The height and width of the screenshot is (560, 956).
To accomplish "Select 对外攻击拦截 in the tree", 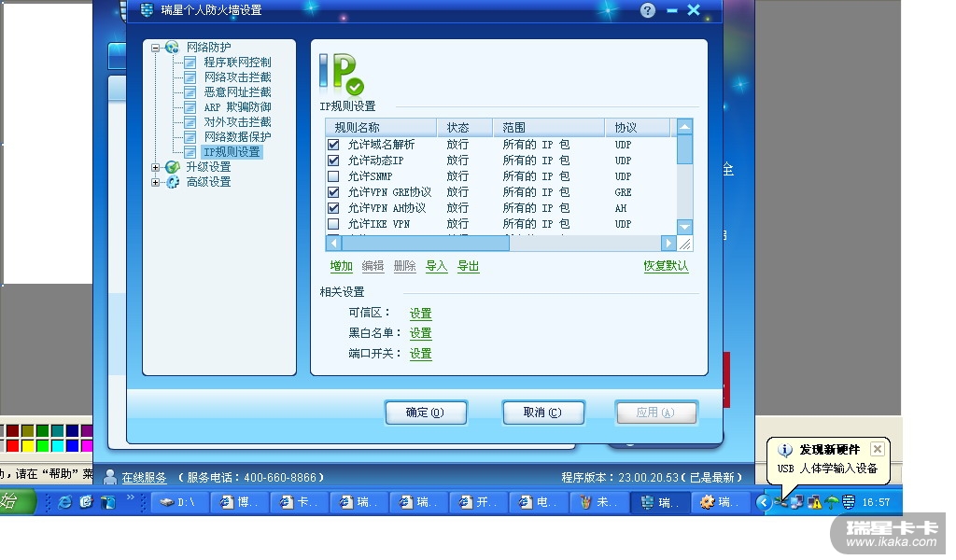I will 237,122.
